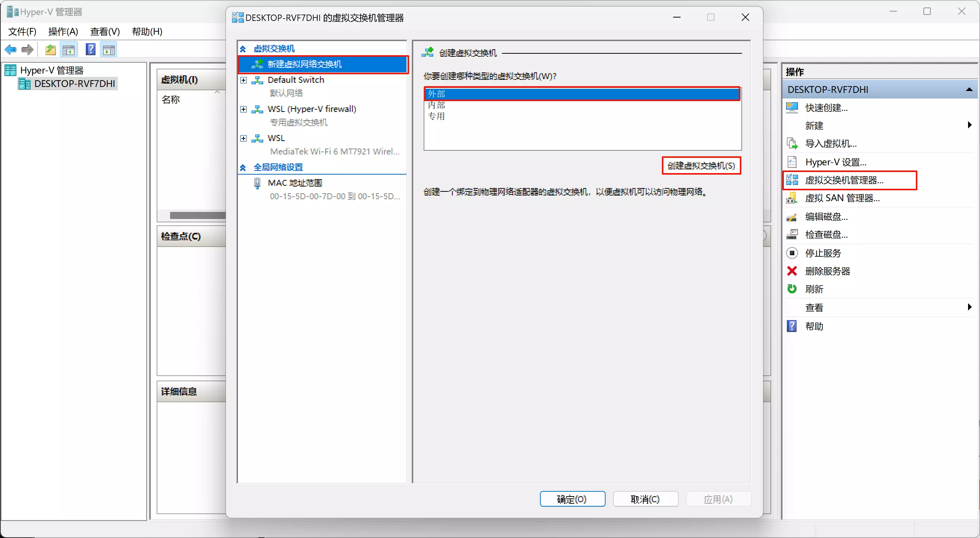This screenshot has width=980, height=538.
Task: Select 内部 switch type in list
Action: [x=436, y=105]
